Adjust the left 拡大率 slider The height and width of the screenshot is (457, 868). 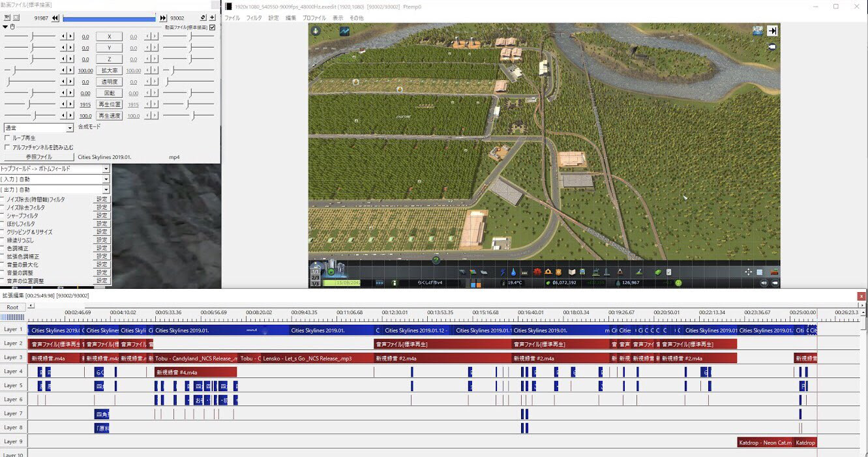pos(30,70)
